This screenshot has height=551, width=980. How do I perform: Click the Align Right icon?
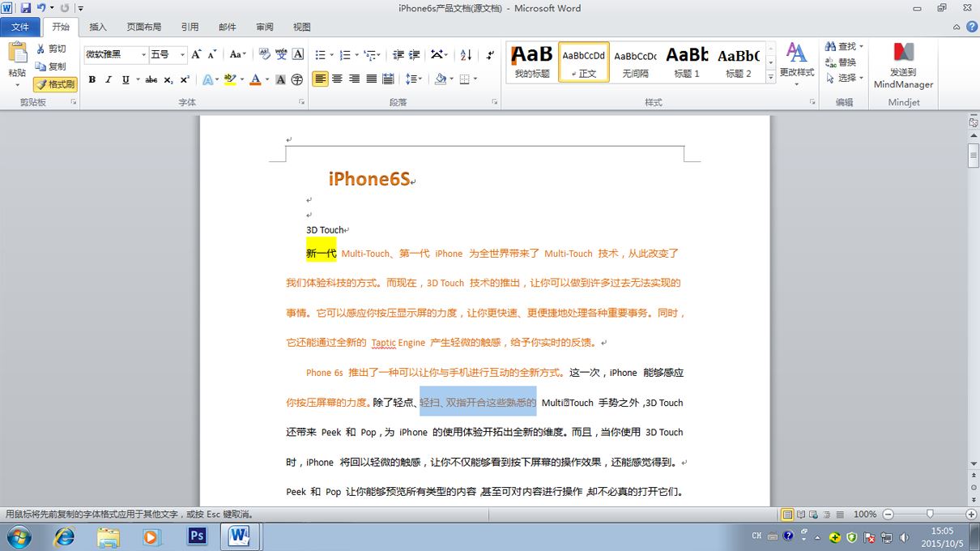355,79
